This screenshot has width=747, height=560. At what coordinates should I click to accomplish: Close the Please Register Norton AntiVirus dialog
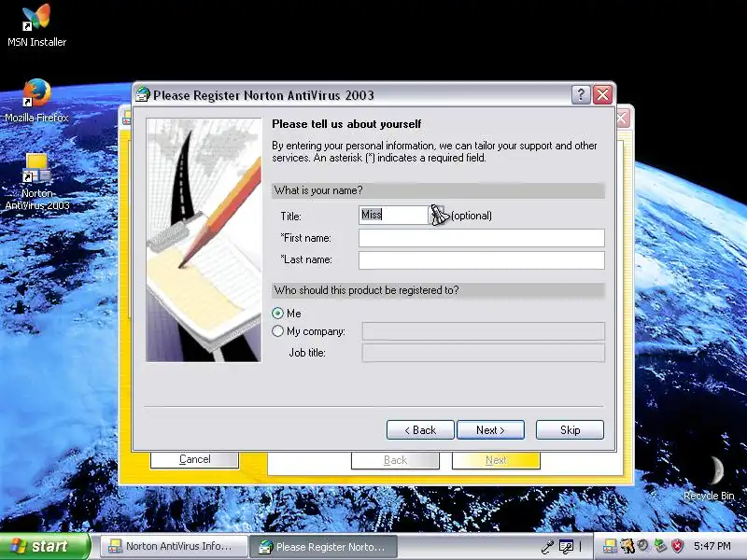602,95
